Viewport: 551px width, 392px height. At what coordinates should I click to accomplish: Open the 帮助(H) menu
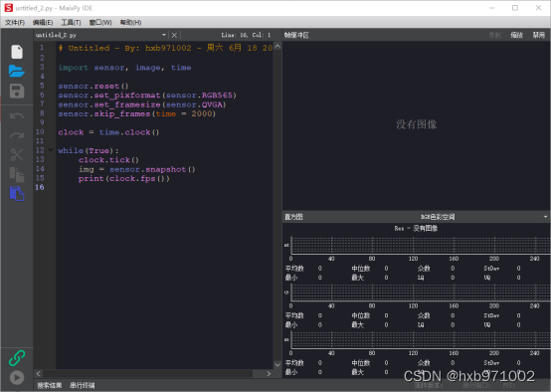click(x=130, y=23)
